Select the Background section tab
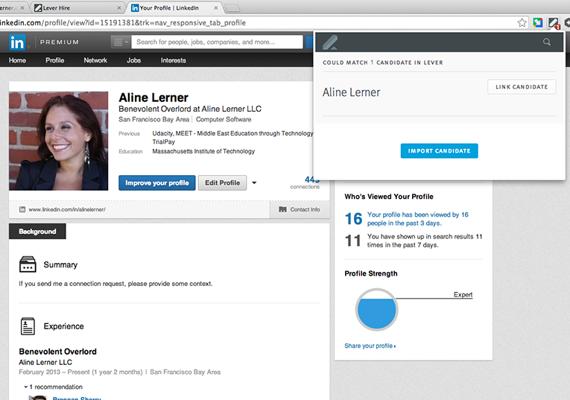The width and height of the screenshot is (570, 400). pyautogui.click(x=37, y=231)
